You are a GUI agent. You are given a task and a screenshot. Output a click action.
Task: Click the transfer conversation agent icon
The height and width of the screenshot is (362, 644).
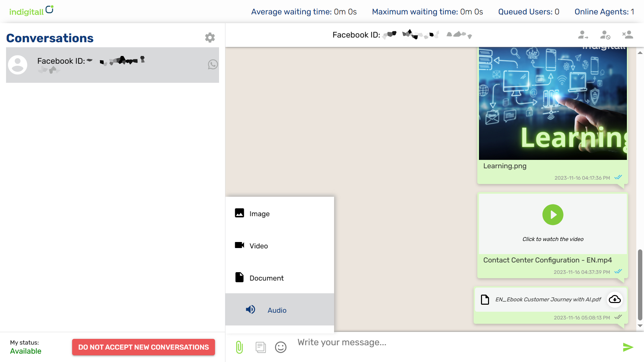click(x=583, y=35)
